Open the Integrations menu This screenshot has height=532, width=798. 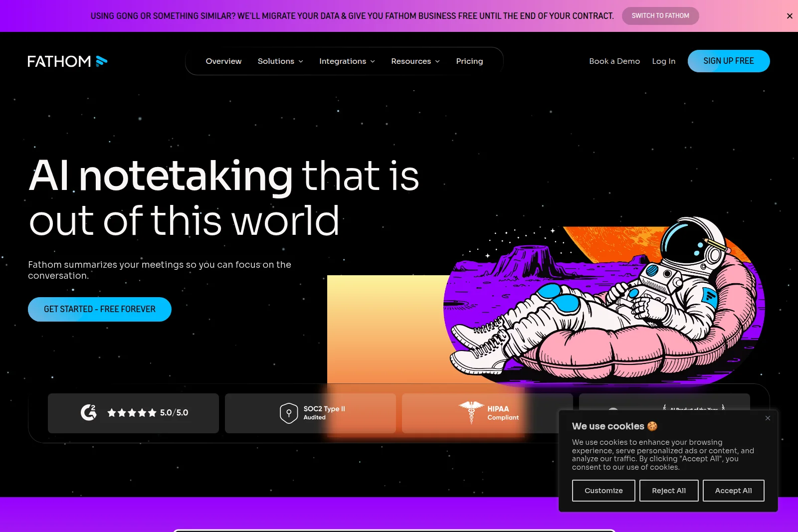point(347,61)
